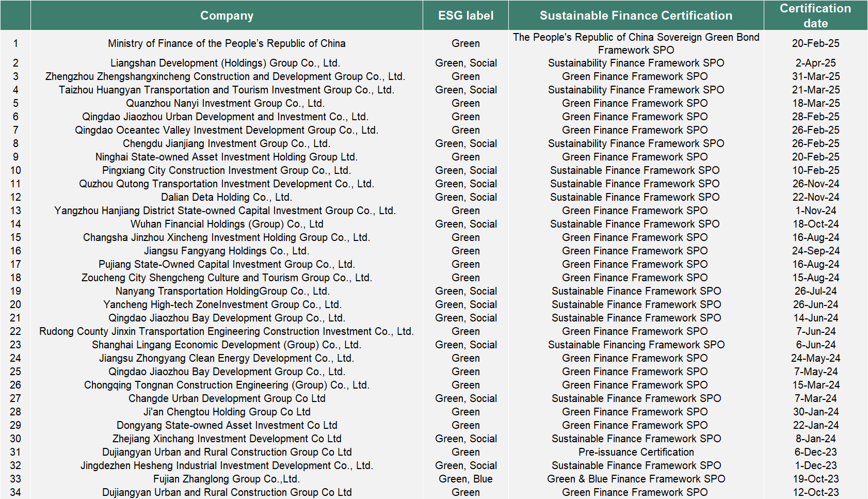Screen dimensions: 868x499
Task: Click the date 10-Feb-25
Action: coord(815,170)
